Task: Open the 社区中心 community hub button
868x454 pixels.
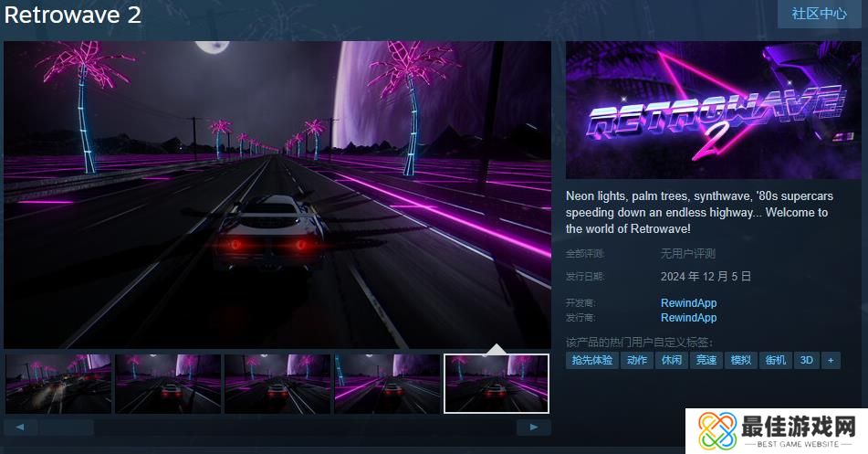Action: coord(819,14)
